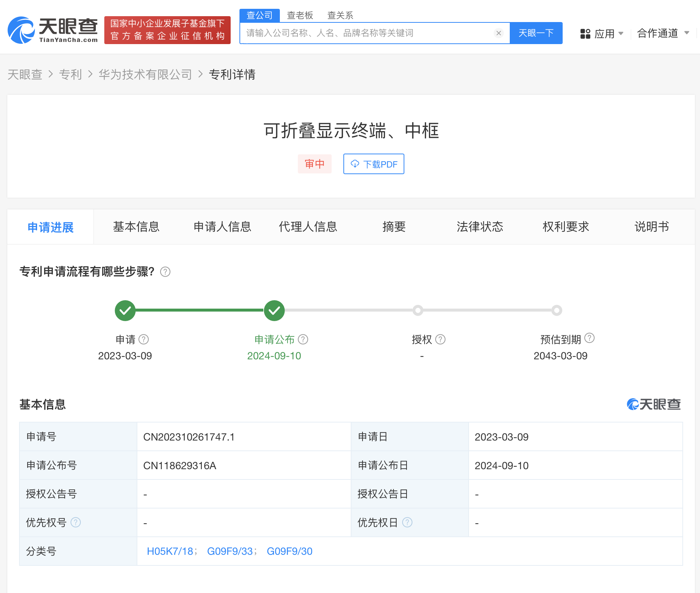The width and height of the screenshot is (700, 593).
Task: Click the 申请公布 green checkpoint marker
Action: pyautogui.click(x=274, y=310)
